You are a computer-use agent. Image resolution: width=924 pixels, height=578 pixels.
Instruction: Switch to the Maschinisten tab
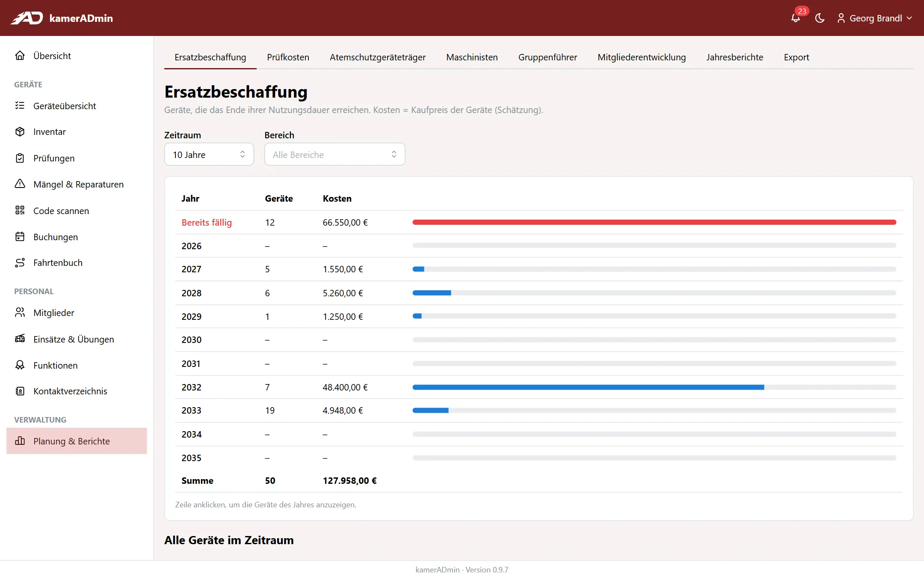(x=472, y=57)
